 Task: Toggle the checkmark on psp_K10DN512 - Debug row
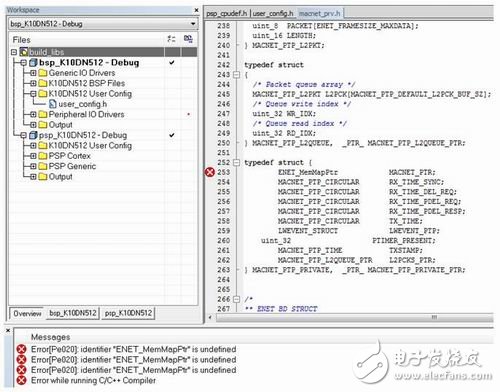(x=172, y=135)
